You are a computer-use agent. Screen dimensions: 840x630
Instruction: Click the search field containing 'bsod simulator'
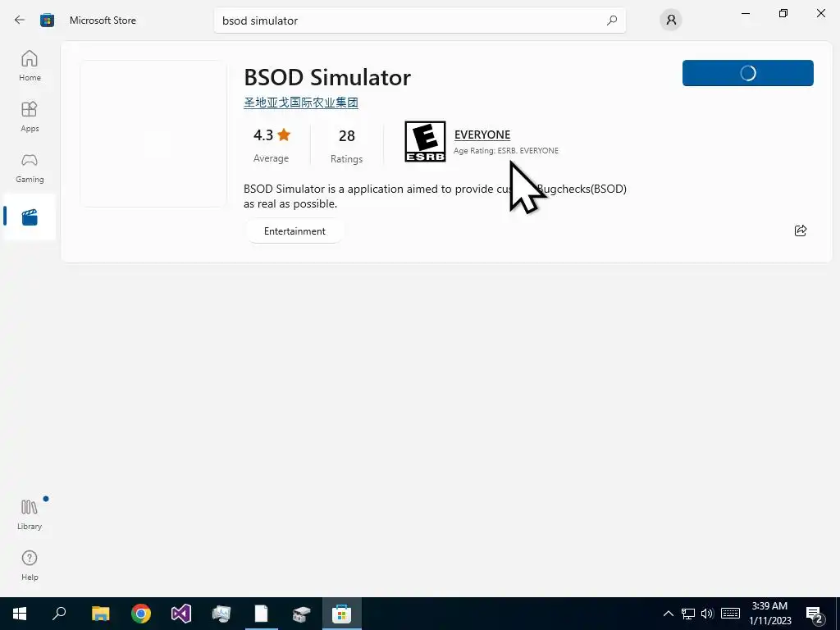pyautogui.click(x=419, y=21)
